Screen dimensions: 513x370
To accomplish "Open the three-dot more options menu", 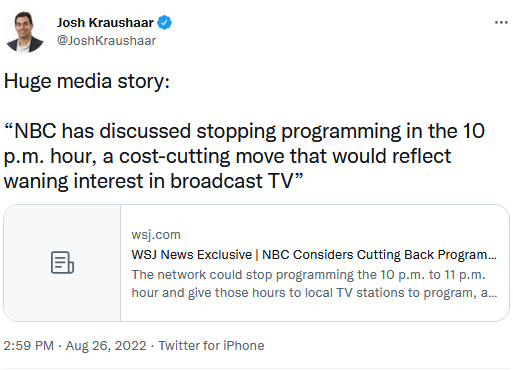I will [x=501, y=23].
